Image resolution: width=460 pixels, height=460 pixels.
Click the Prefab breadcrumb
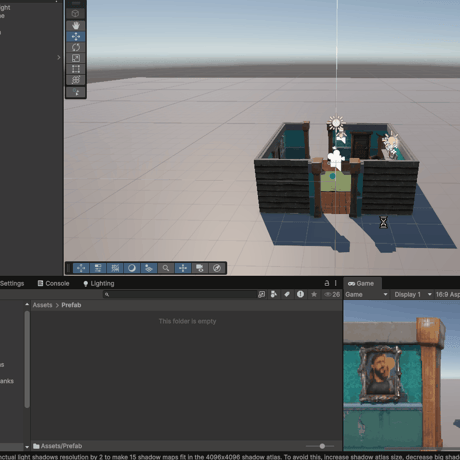[x=71, y=305]
